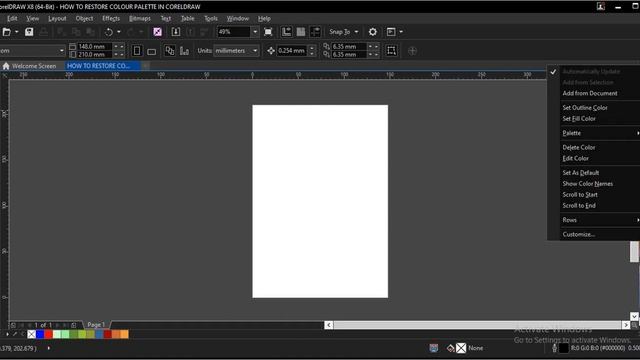
Task: Click the Search content pink icon
Action: coord(158,32)
